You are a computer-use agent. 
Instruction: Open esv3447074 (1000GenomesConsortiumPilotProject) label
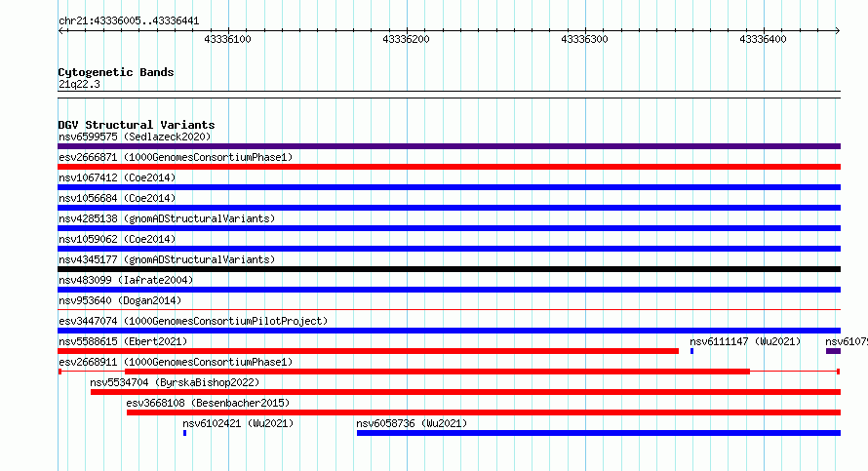[193, 321]
